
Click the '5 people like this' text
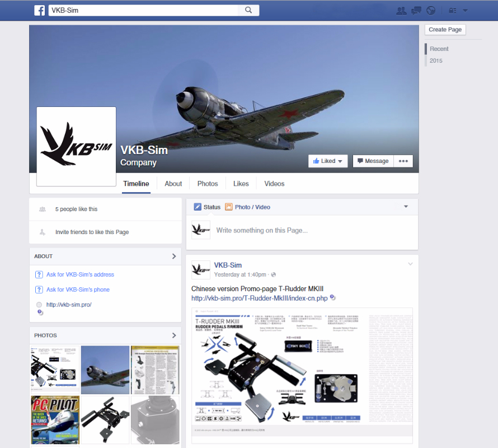(76, 209)
